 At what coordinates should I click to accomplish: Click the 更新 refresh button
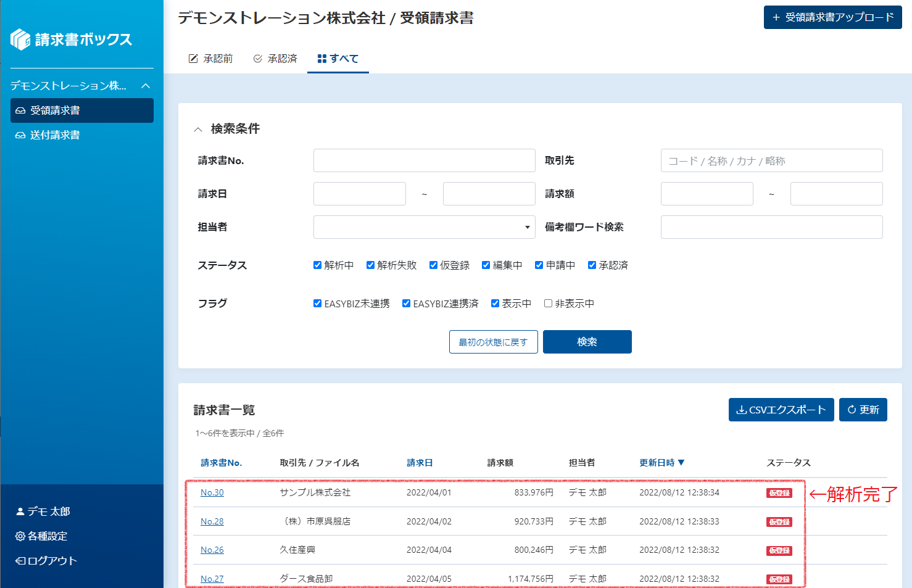(863, 410)
